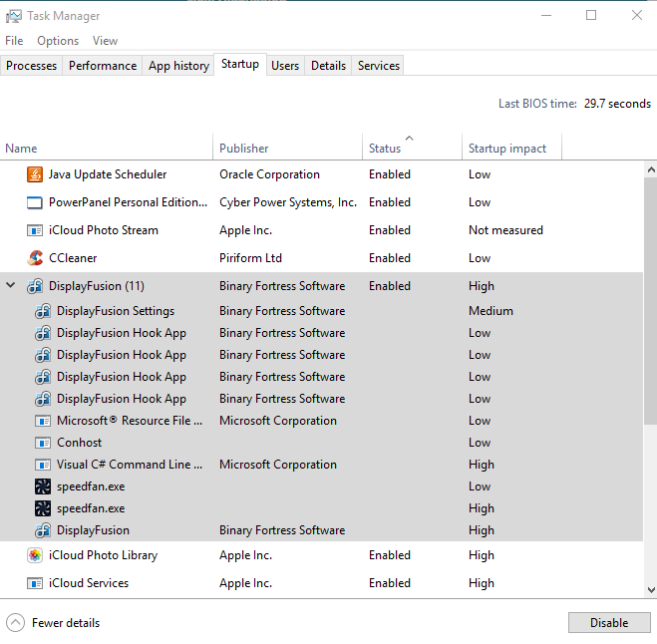The image size is (657, 644).
Task: Select the iCloud Photo Library entry
Action: coord(103,555)
